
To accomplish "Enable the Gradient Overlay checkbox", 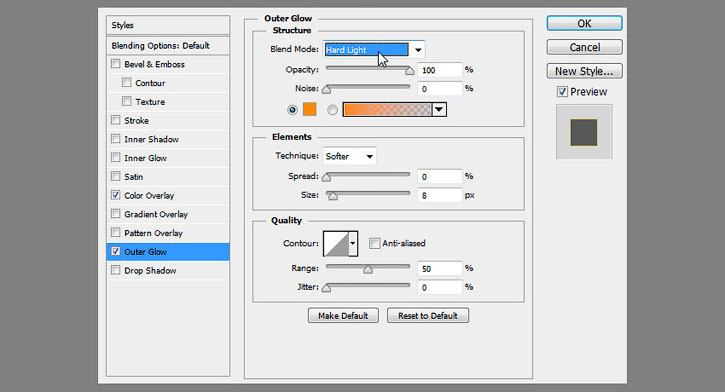I will [116, 214].
